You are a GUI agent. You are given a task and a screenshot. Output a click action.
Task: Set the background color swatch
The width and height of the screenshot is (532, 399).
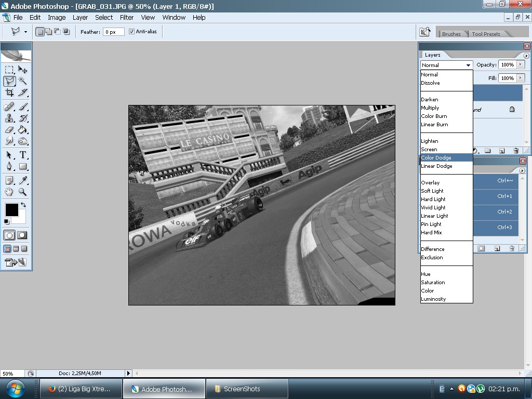21,219
